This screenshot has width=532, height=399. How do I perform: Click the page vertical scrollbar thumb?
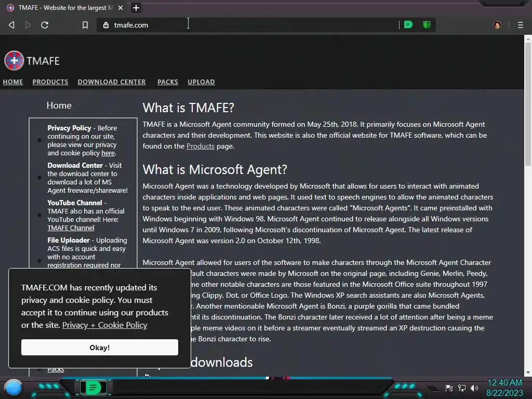(528, 103)
